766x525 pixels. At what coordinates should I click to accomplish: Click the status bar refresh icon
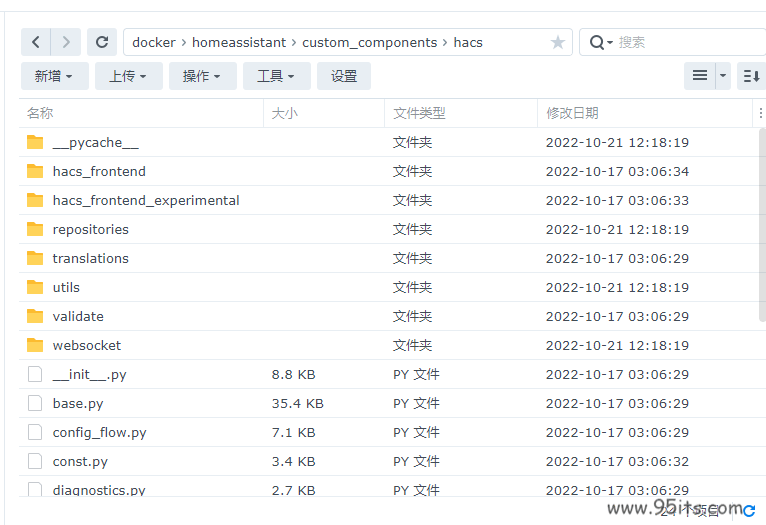tap(749, 511)
